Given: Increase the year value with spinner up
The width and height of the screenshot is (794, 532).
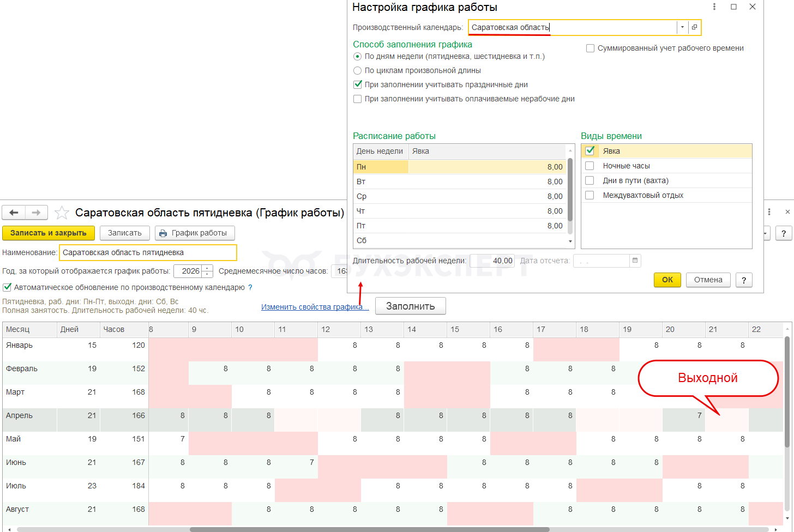Looking at the screenshot, I should (207, 268).
